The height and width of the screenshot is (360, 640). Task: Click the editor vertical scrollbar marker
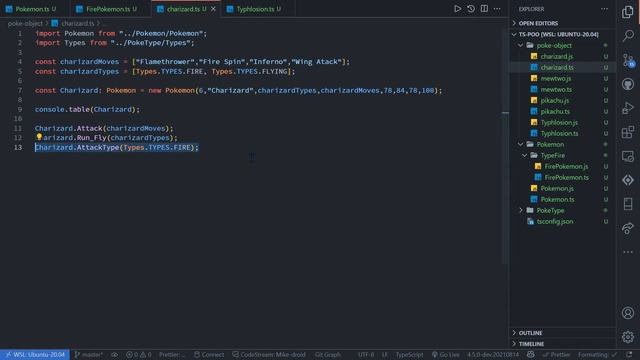point(505,113)
